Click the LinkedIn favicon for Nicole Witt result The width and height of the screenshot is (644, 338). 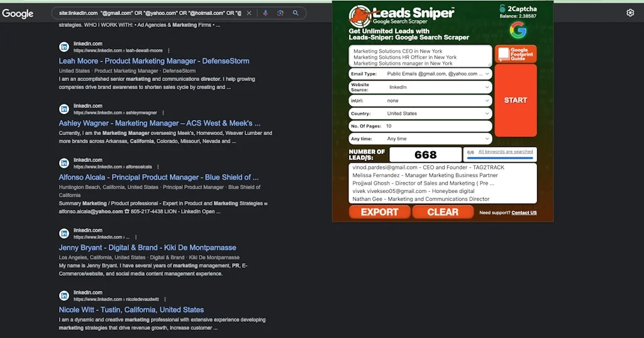pyautogui.click(x=64, y=296)
